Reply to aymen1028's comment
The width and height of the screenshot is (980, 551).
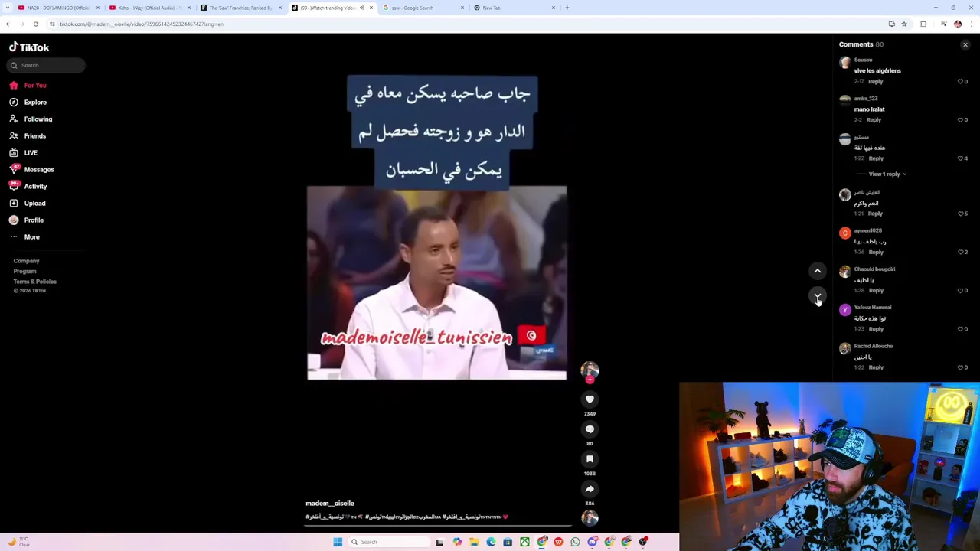pyautogui.click(x=875, y=252)
